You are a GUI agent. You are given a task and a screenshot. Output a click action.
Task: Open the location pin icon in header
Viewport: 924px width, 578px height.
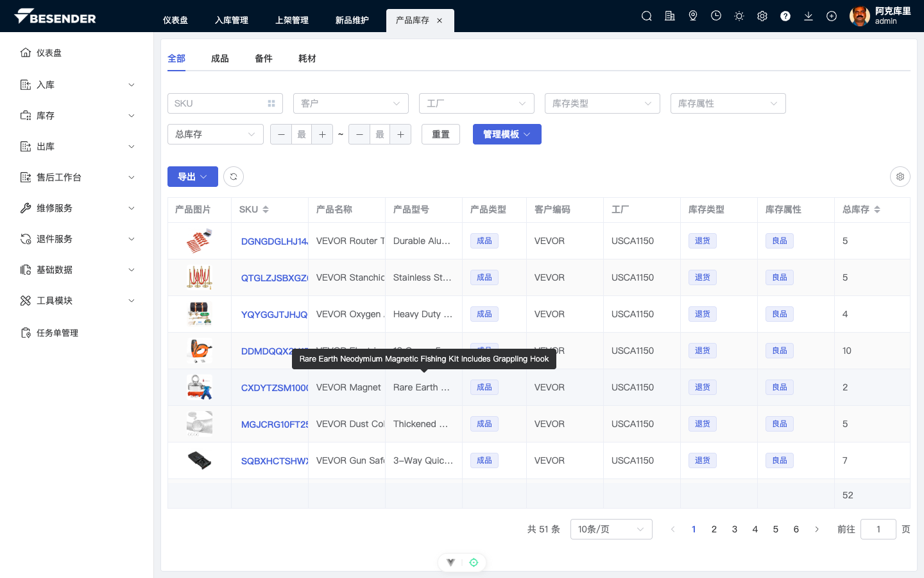tap(693, 16)
